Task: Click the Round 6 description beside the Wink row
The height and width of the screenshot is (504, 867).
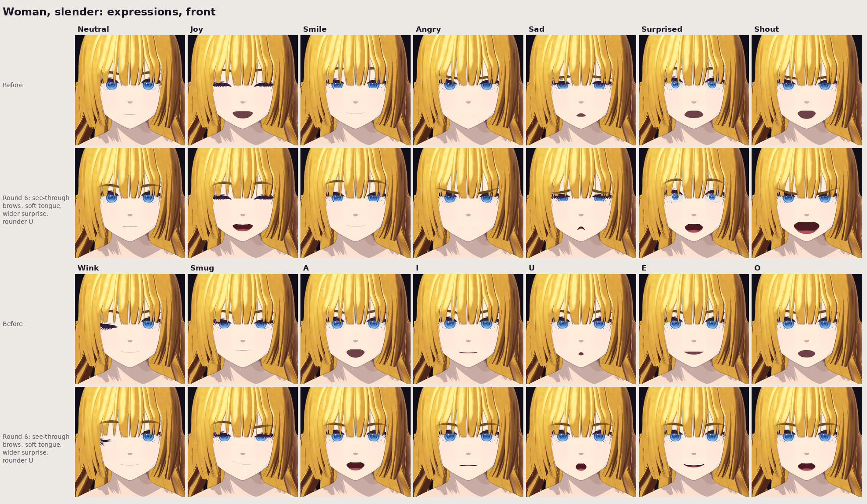Action: (x=36, y=448)
